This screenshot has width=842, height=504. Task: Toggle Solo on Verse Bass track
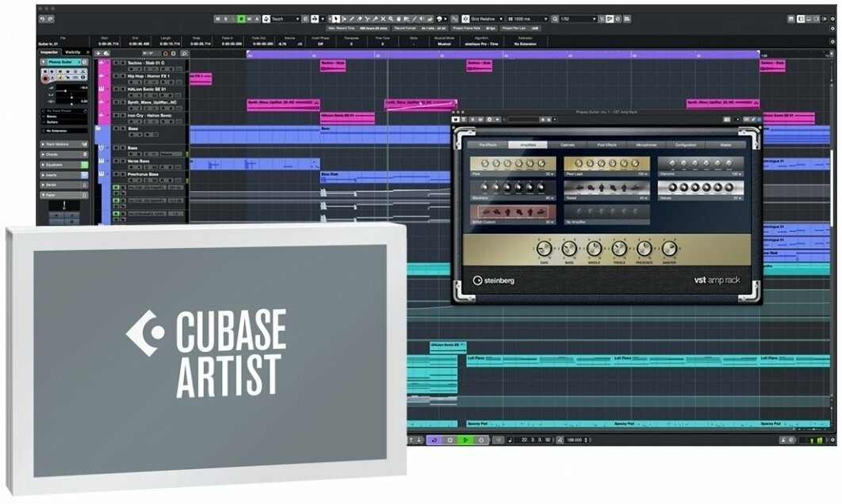[x=123, y=161]
